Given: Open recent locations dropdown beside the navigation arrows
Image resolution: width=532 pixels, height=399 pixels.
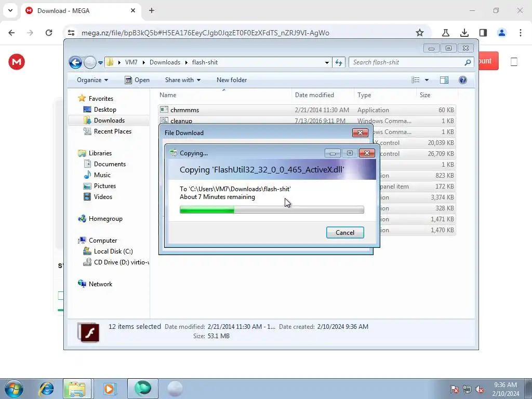Looking at the screenshot, I should 100,63.
